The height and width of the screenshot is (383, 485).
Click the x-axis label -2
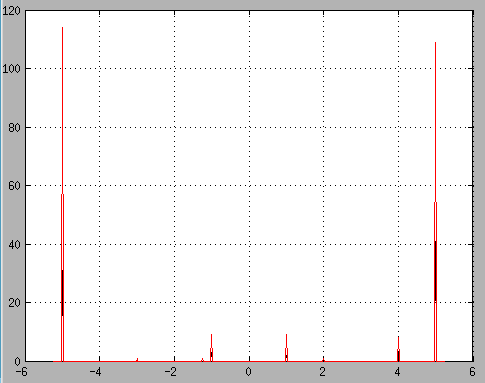point(171,372)
